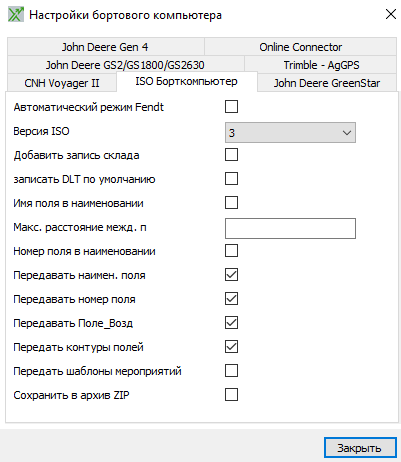
Task: Select the John Deere GreenStar tab
Action: pyautogui.click(x=327, y=83)
